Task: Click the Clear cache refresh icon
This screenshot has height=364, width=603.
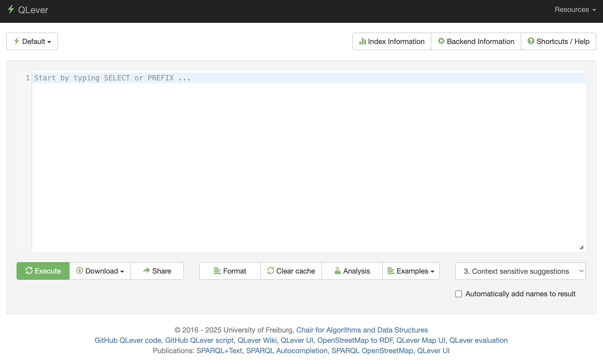Action: coord(271,271)
